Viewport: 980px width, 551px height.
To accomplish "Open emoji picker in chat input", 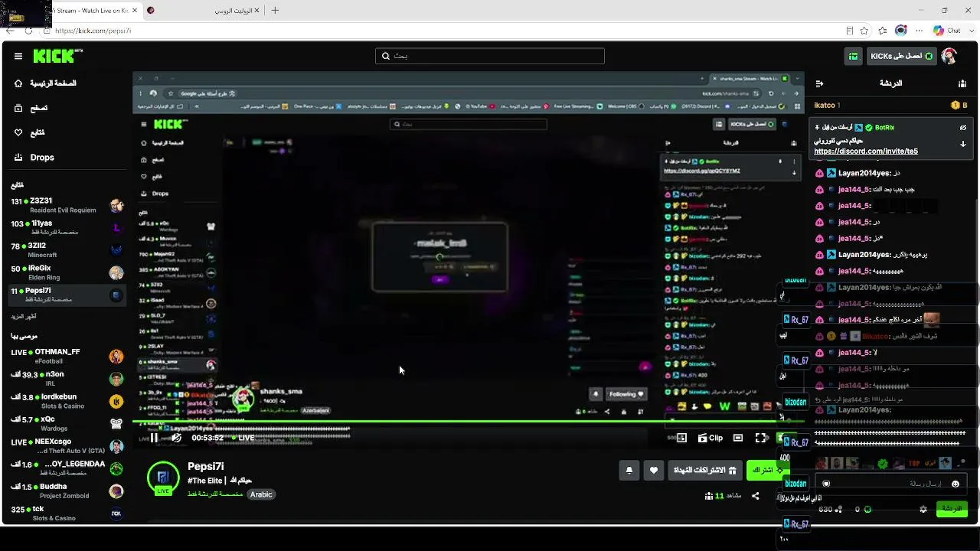I will pyautogui.click(x=955, y=484).
